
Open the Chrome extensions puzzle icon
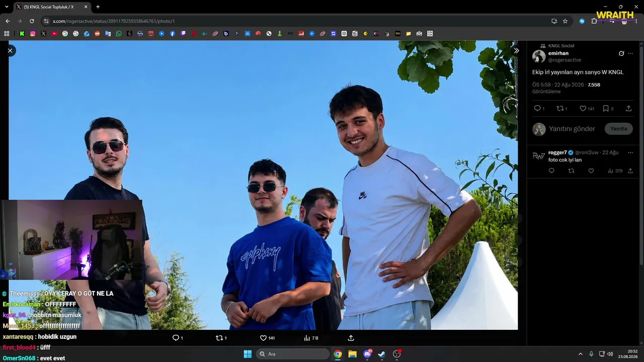click(x=594, y=21)
